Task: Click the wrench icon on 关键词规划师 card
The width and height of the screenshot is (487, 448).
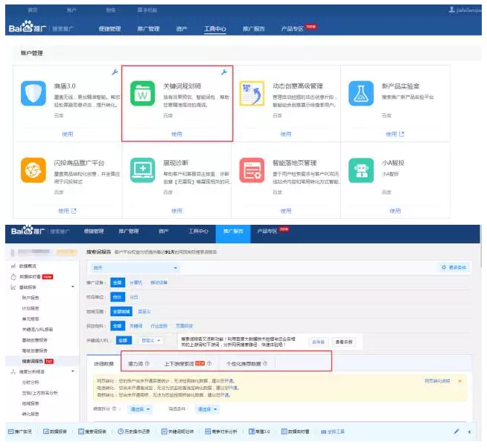Action: coord(224,72)
